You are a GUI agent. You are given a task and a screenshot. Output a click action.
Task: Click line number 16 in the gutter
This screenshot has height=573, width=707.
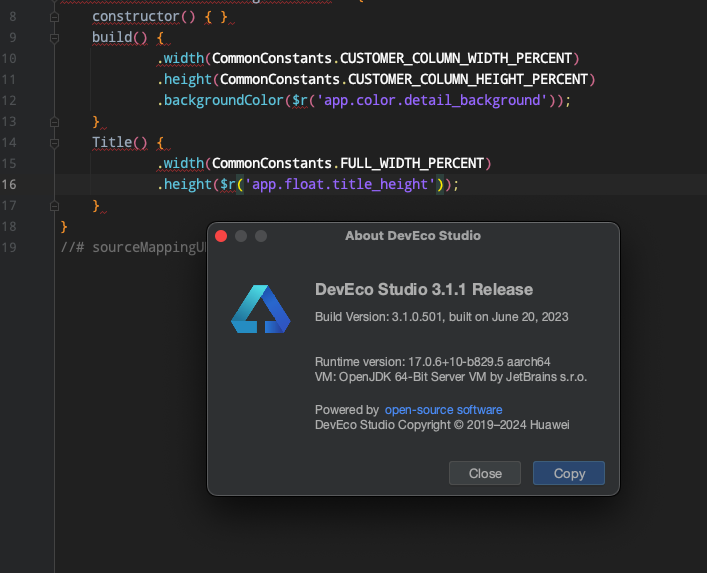pyautogui.click(x=9, y=184)
